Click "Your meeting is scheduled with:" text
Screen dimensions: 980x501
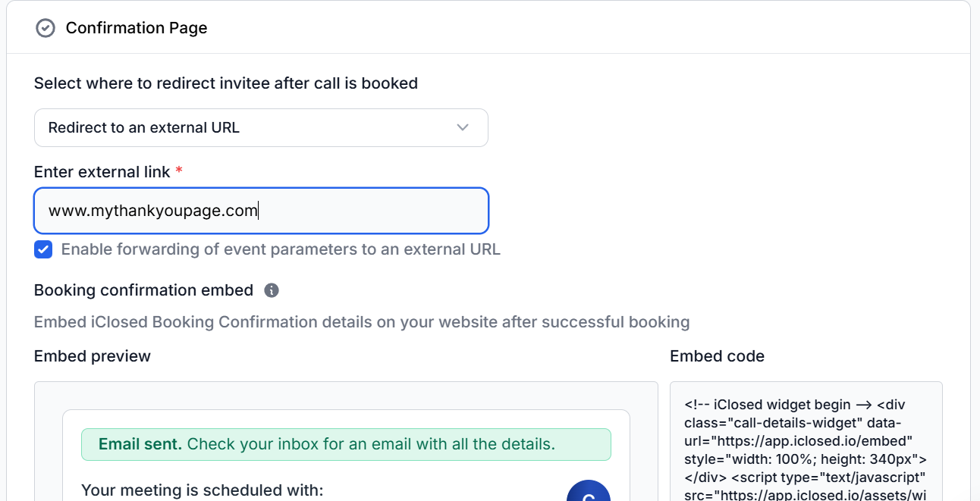[x=202, y=490]
